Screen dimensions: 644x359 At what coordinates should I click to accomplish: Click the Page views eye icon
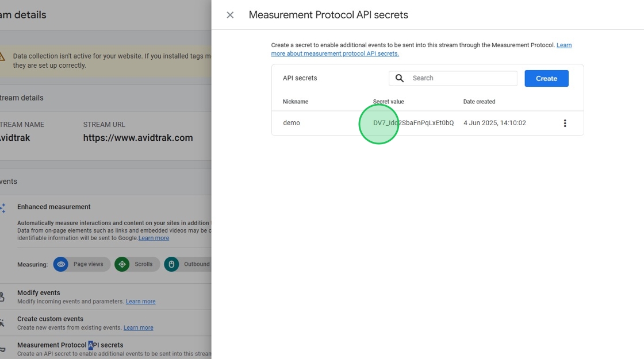pos(61,264)
